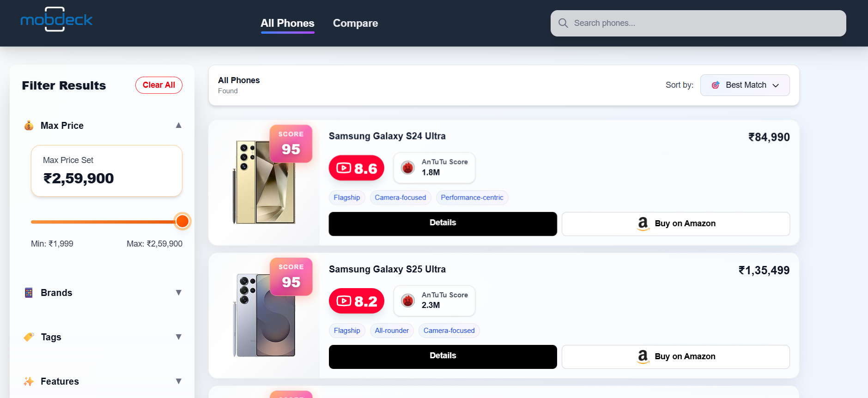Click the Amazon logo on the S24 Ultra buy button

[643, 223]
